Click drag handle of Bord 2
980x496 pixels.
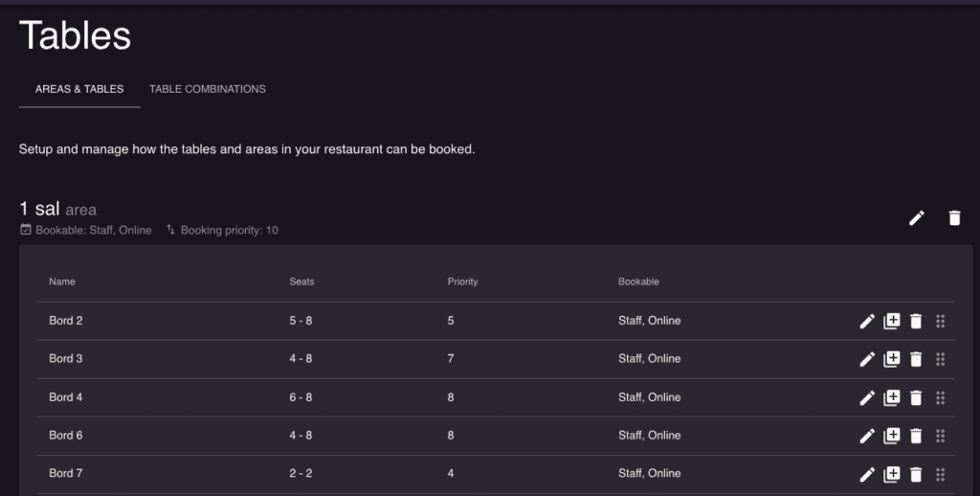point(940,321)
